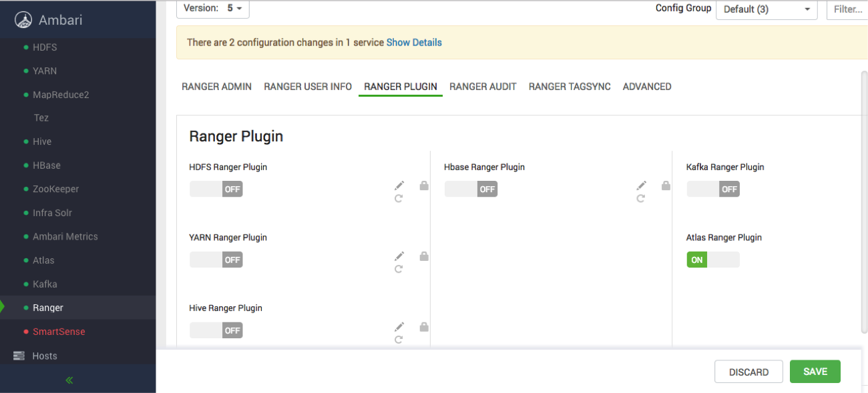Click Hbase Ranger Plugin lock icon
Image resolution: width=868 pixels, height=393 pixels.
pyautogui.click(x=666, y=185)
